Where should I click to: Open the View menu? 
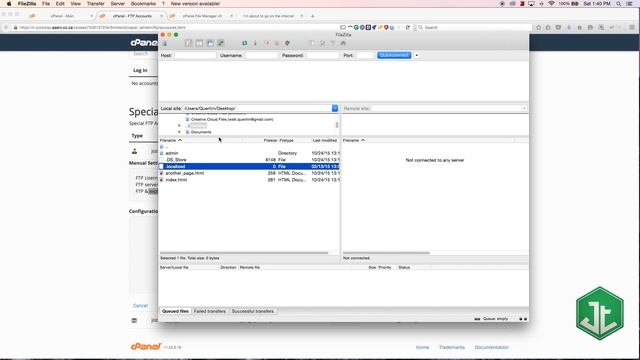76,4
